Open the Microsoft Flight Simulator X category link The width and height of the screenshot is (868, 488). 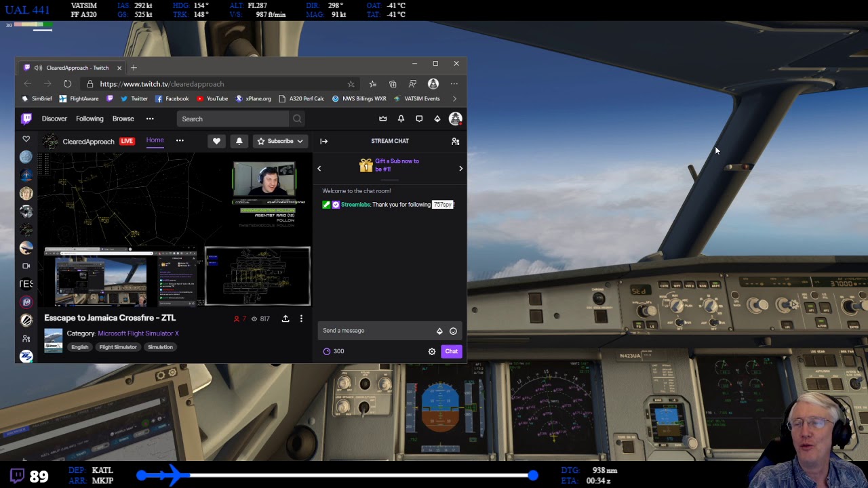(138, 333)
